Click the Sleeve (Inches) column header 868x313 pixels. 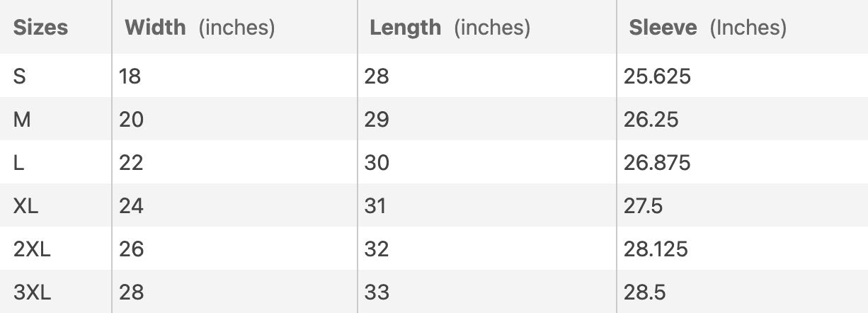click(x=707, y=28)
